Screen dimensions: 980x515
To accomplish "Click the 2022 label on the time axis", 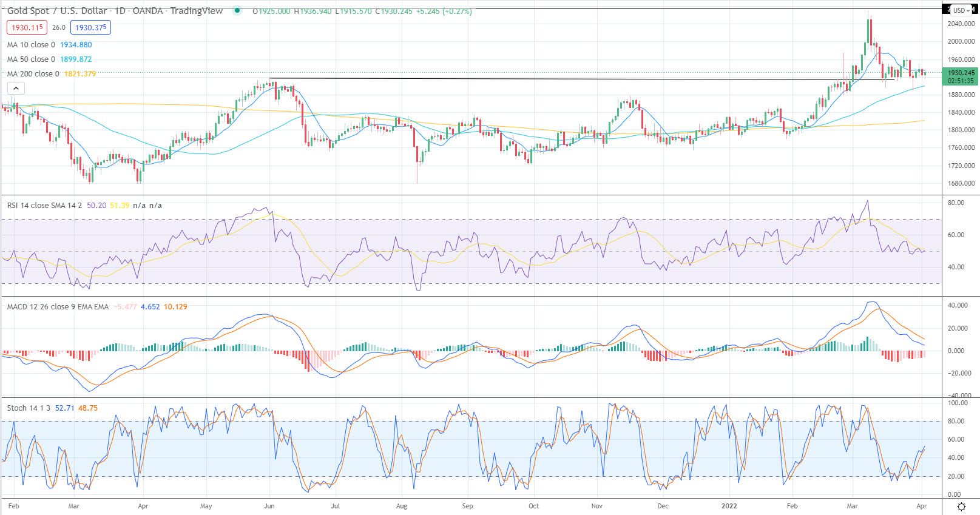I will click(x=729, y=506).
